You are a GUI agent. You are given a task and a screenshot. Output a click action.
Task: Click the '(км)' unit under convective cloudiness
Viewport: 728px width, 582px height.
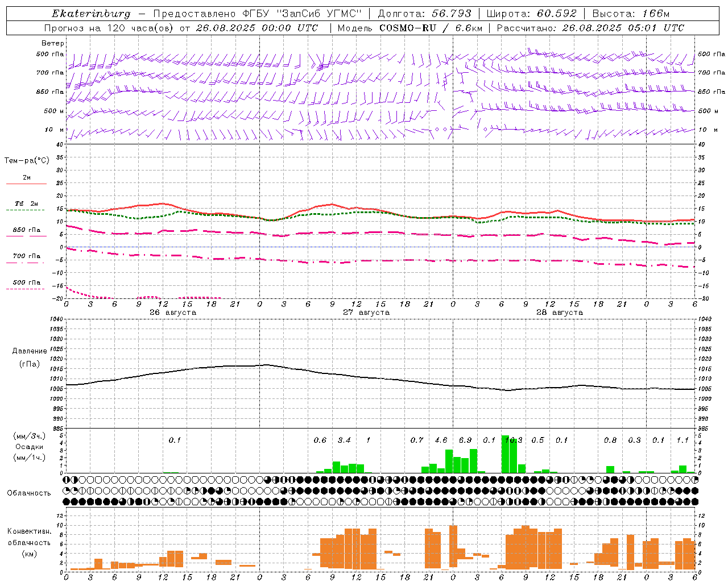tap(30, 554)
